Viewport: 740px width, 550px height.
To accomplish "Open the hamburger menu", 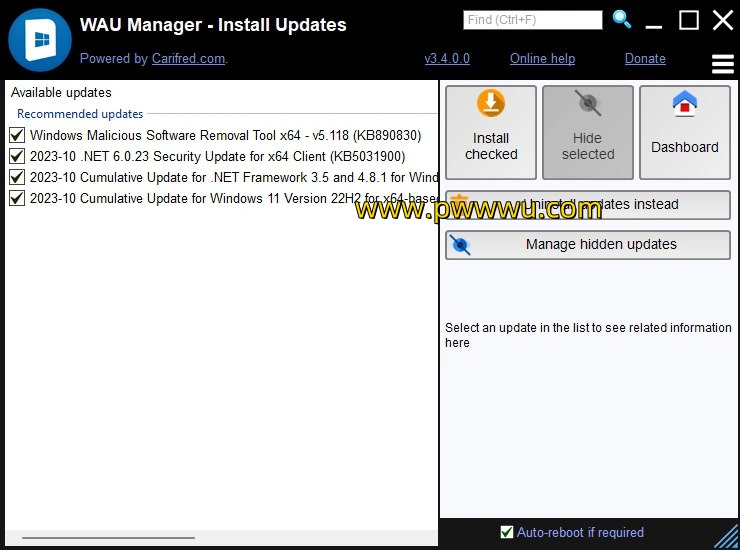I will (723, 64).
